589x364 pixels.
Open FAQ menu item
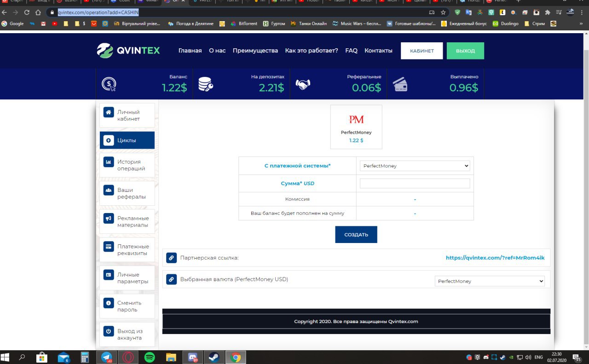click(351, 51)
